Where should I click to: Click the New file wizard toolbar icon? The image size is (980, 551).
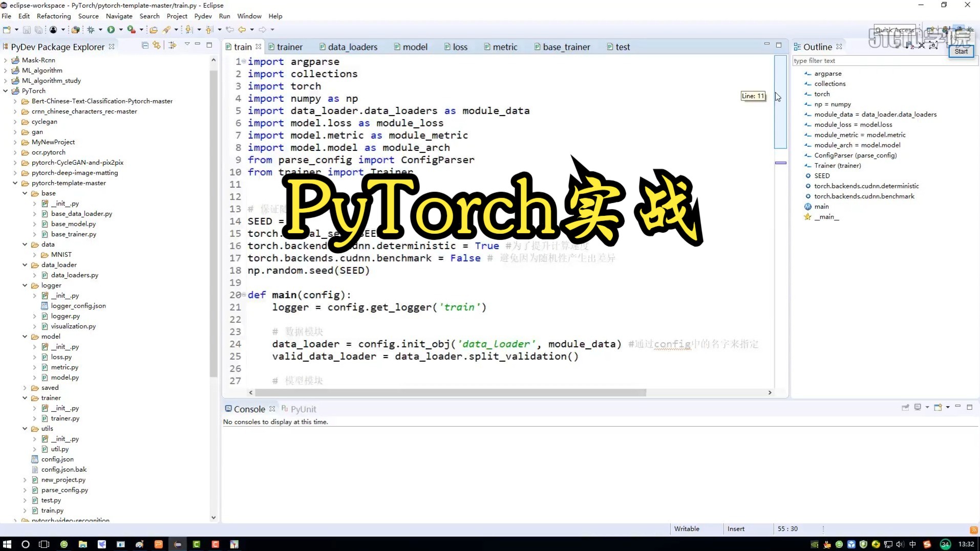tap(7, 30)
